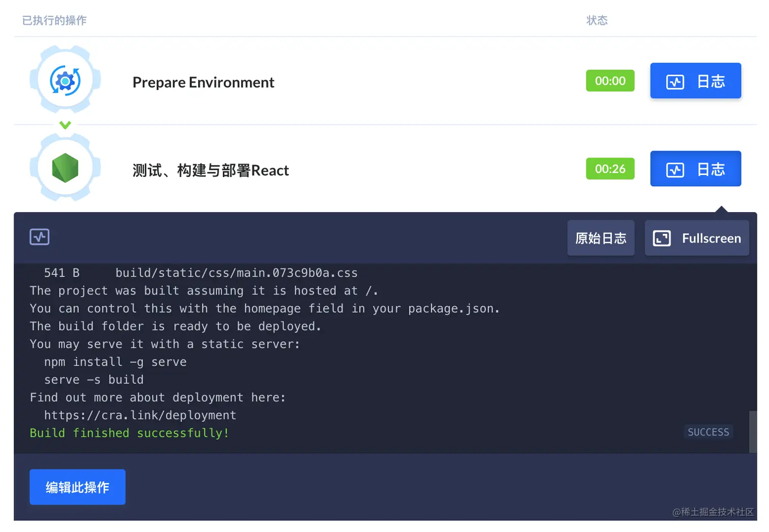Click the 00:00 duration badge
769x532 pixels.
(x=610, y=81)
